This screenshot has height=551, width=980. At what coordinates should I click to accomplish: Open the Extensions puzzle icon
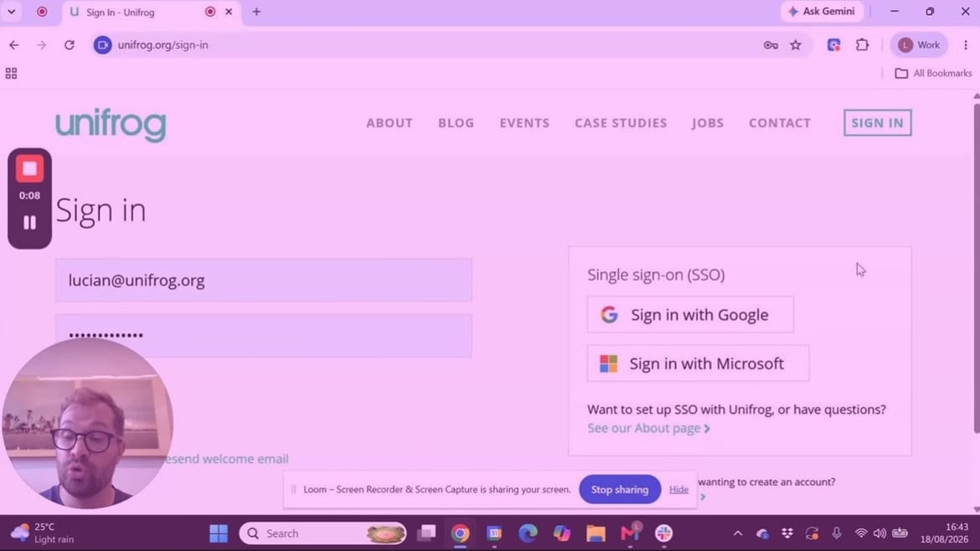(863, 45)
